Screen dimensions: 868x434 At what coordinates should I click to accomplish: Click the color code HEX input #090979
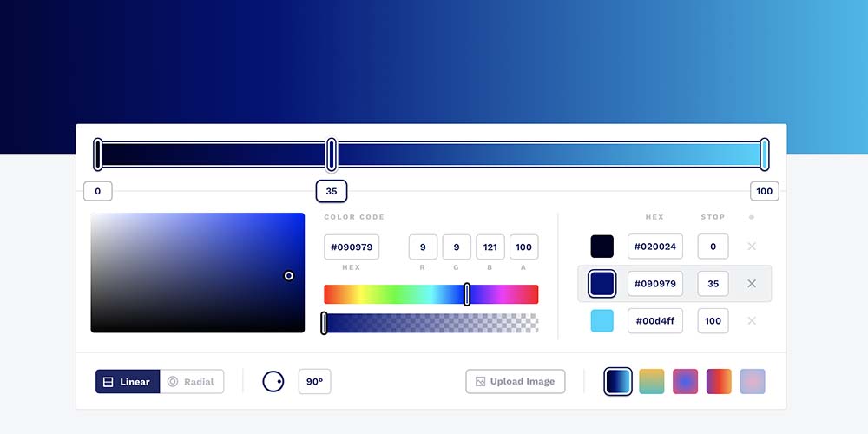coord(352,247)
